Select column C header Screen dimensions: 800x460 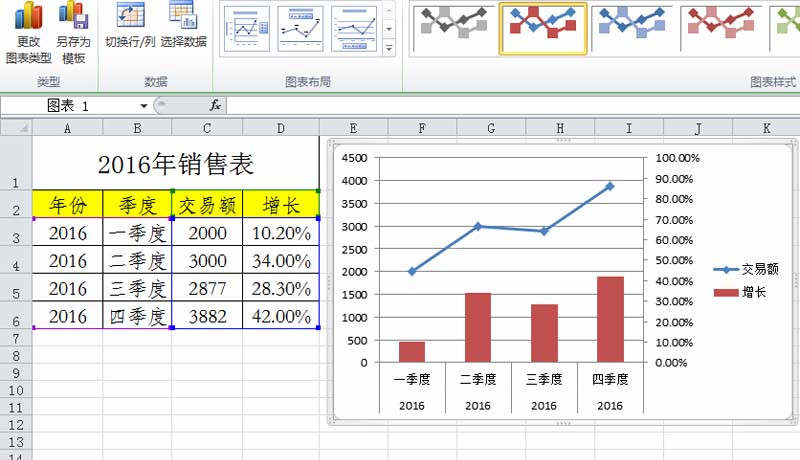coord(206,128)
